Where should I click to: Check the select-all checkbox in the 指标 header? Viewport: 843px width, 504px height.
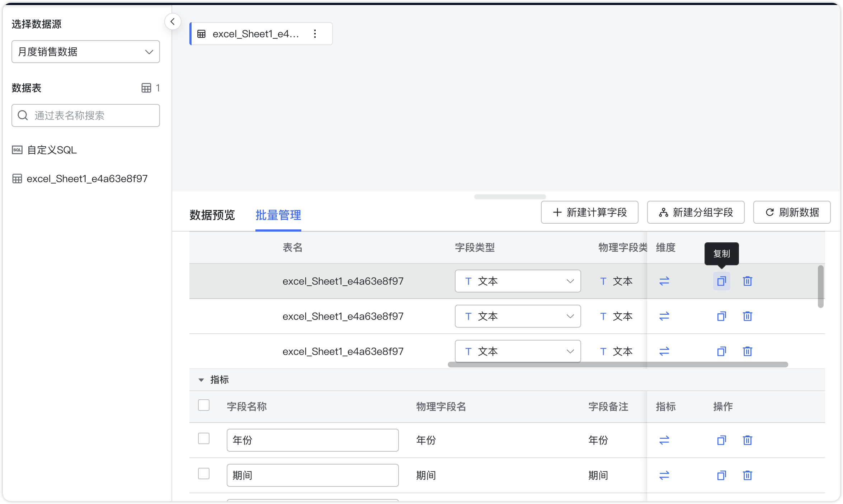pyautogui.click(x=204, y=405)
